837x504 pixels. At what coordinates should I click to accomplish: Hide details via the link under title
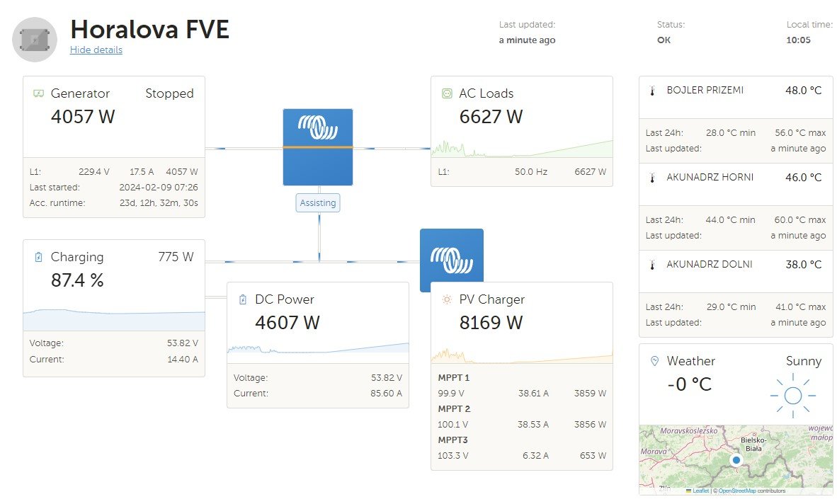coord(96,50)
